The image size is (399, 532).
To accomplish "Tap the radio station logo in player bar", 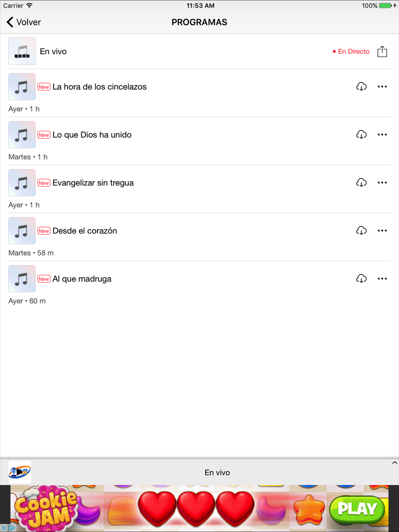I will pyautogui.click(x=20, y=472).
